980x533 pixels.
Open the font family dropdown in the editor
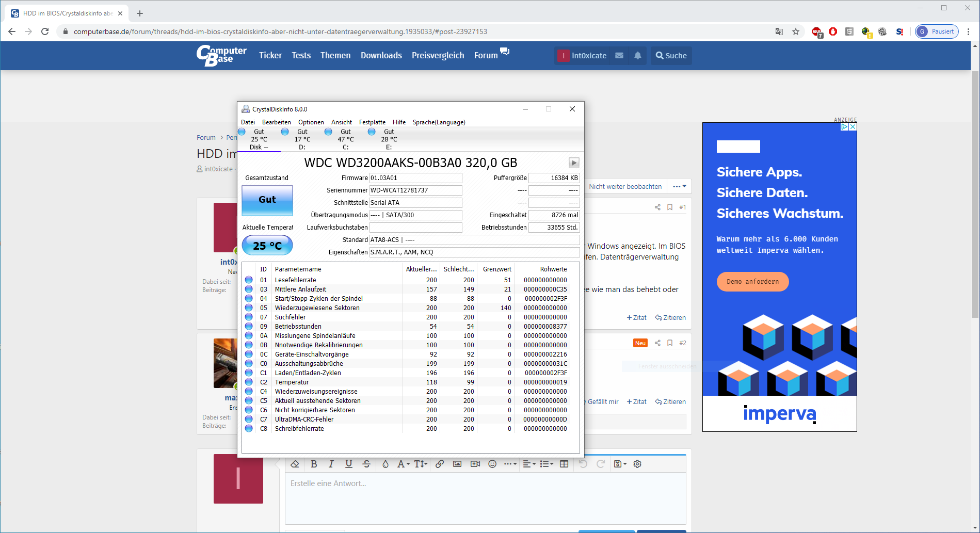pyautogui.click(x=404, y=464)
